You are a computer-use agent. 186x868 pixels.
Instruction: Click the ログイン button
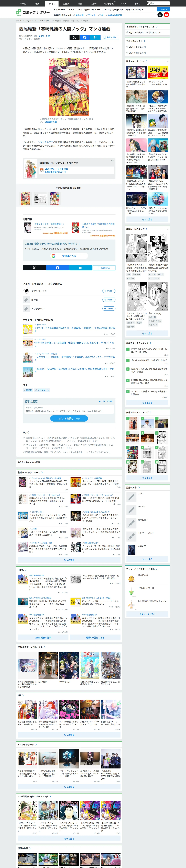tap(163, 9)
